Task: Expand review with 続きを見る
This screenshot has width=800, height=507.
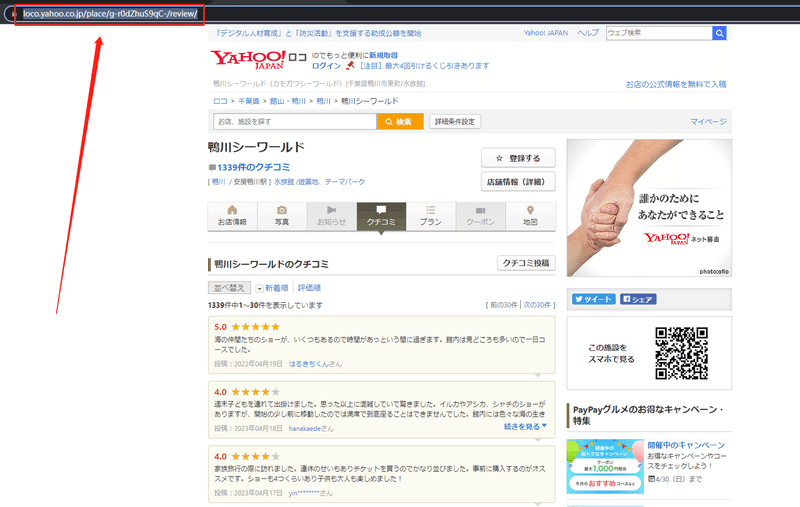Action: tap(525, 426)
